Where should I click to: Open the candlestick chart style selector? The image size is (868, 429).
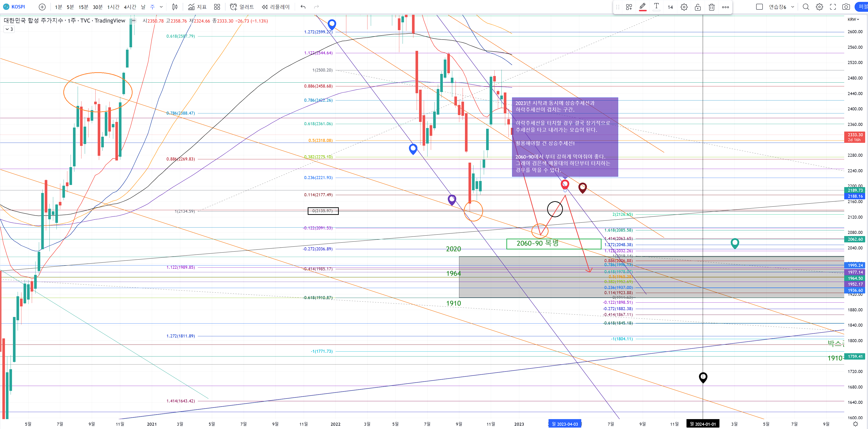(x=174, y=7)
